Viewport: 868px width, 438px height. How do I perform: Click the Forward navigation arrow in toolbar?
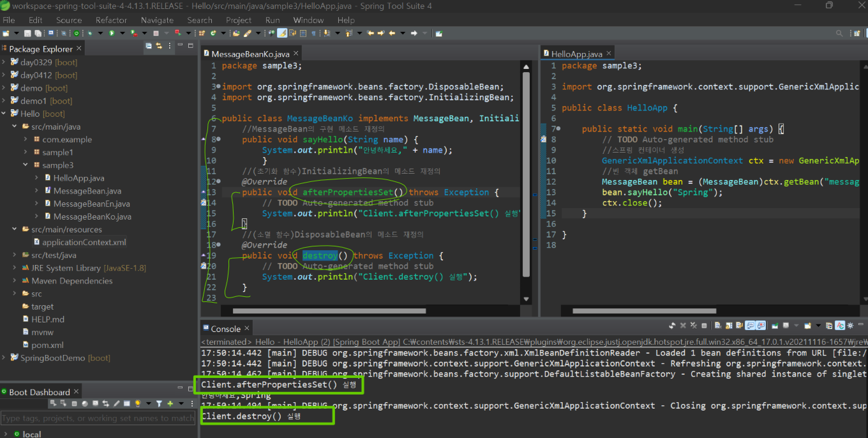(414, 33)
